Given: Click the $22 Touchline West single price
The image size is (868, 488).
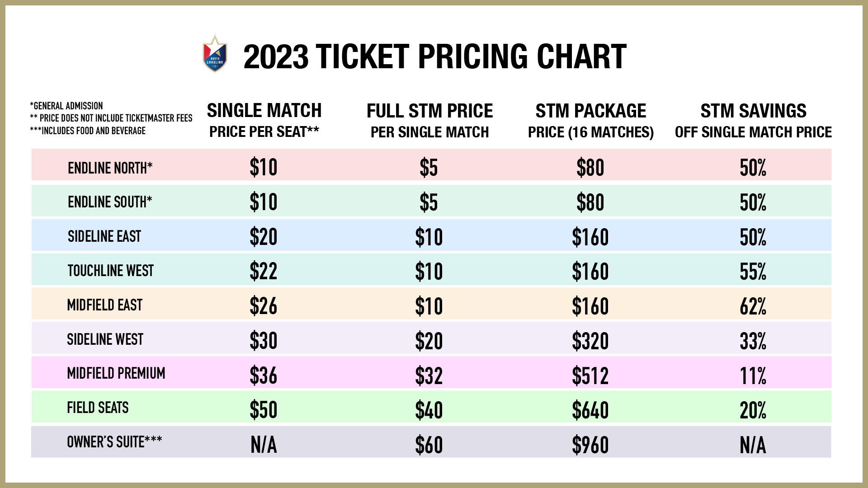Looking at the screenshot, I should [264, 272].
